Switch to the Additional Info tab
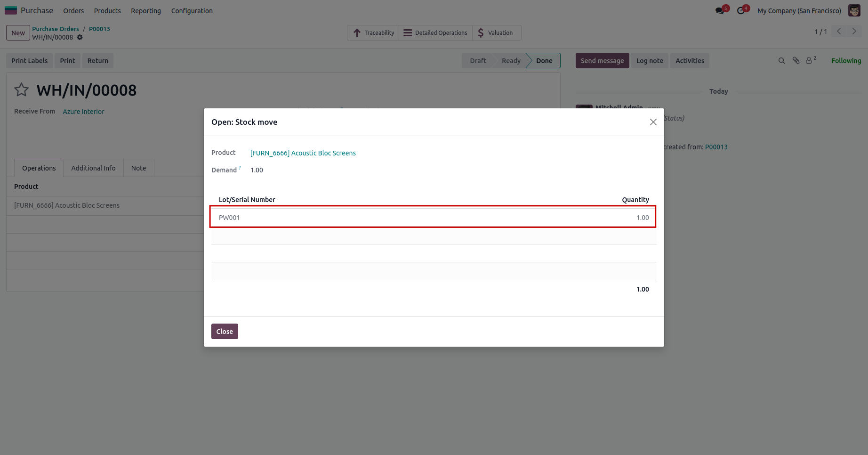Image resolution: width=868 pixels, height=455 pixels. click(x=93, y=168)
